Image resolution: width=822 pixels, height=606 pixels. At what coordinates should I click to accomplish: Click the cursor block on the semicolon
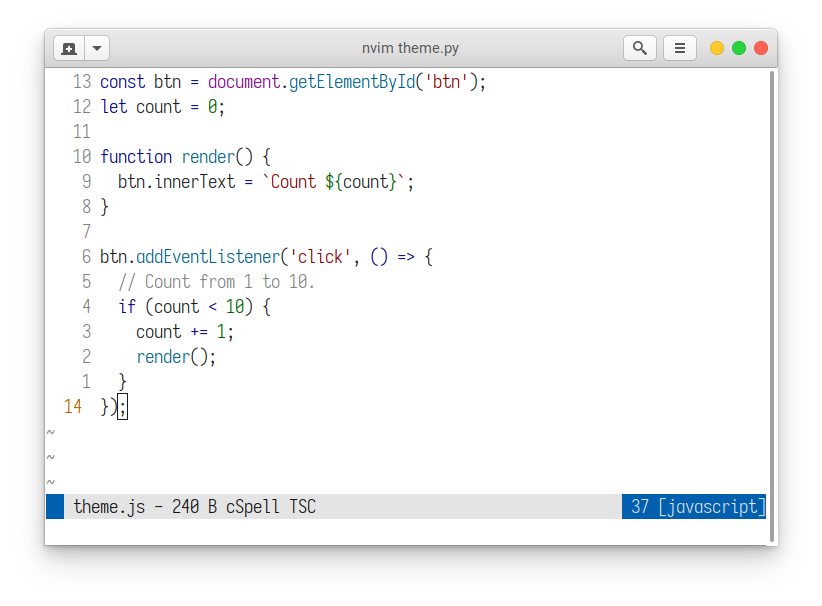[122, 407]
